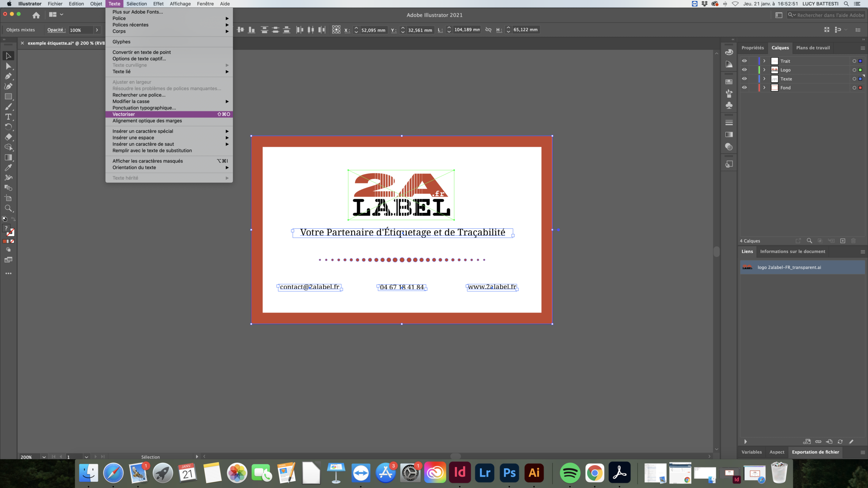Click the Opacité label link
Screen dimensions: 868x488
coord(56,30)
